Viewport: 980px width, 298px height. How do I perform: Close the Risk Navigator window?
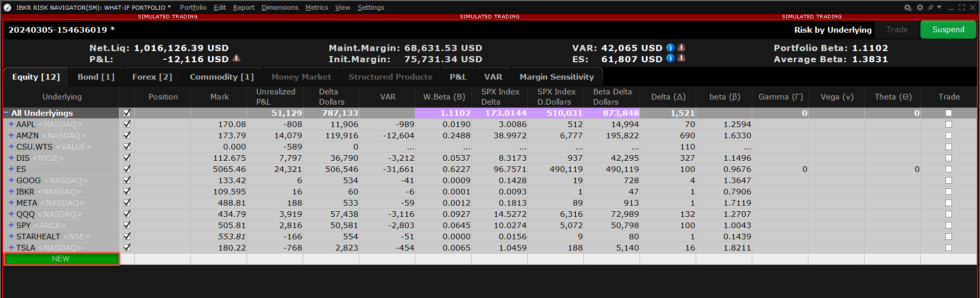coord(972,8)
